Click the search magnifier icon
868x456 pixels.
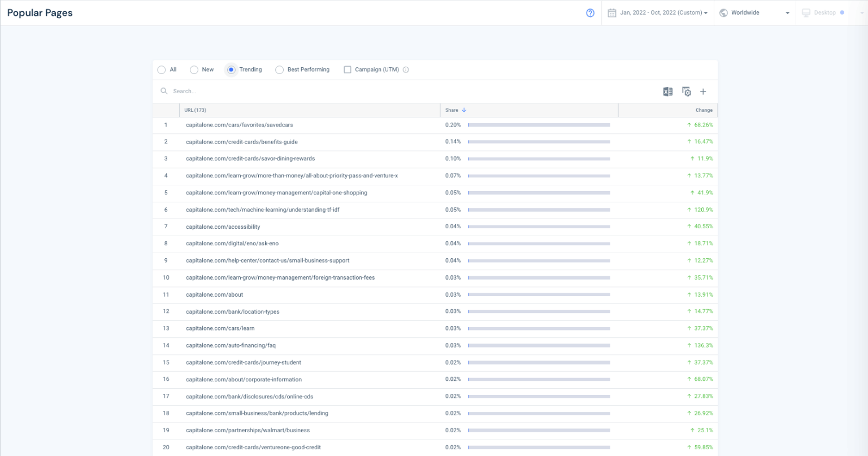coord(164,91)
